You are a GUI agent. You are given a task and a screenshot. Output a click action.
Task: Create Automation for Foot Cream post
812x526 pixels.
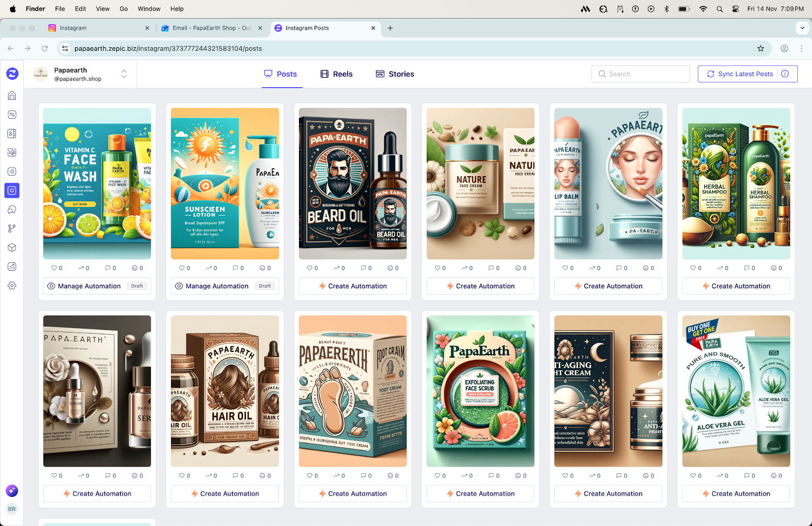tap(353, 494)
